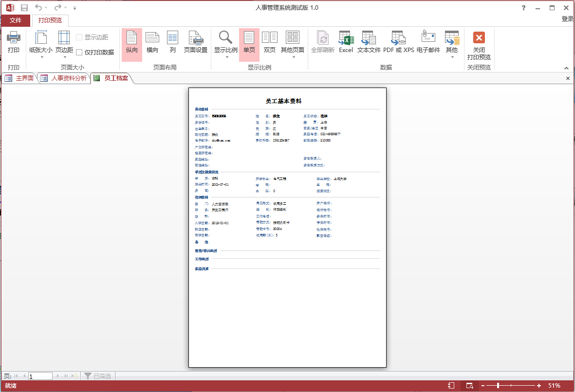
Task: Close Print Preview (关闭打印预览)
Action: pos(479,44)
